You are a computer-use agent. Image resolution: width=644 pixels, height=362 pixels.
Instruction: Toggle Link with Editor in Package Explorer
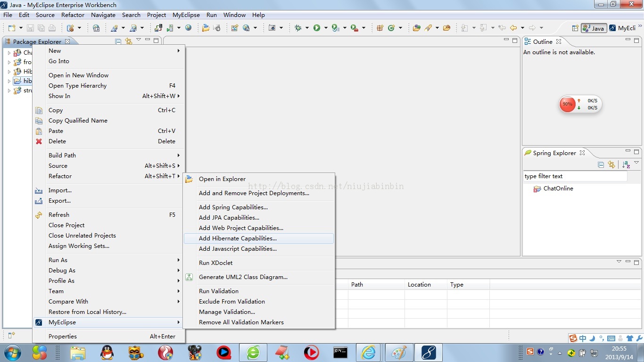(x=128, y=41)
